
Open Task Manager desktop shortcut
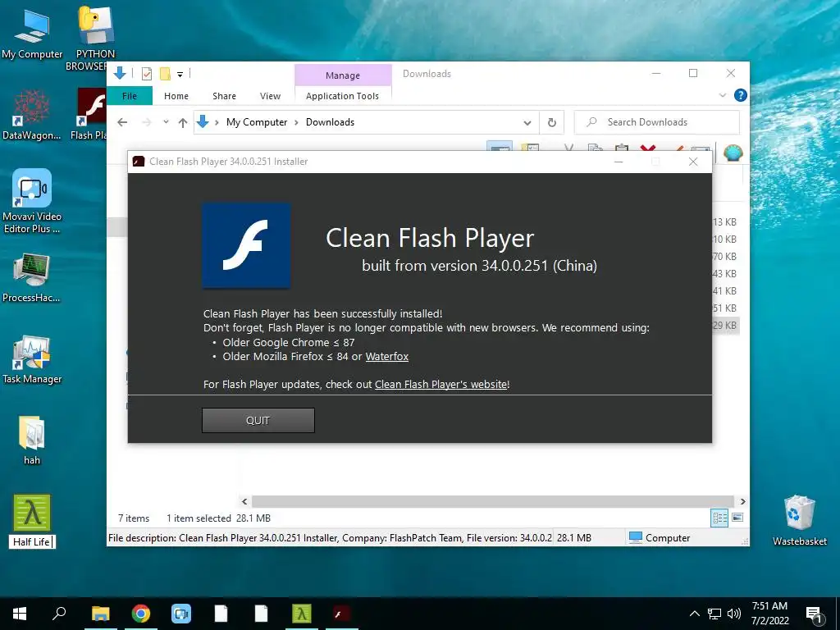pos(32,359)
